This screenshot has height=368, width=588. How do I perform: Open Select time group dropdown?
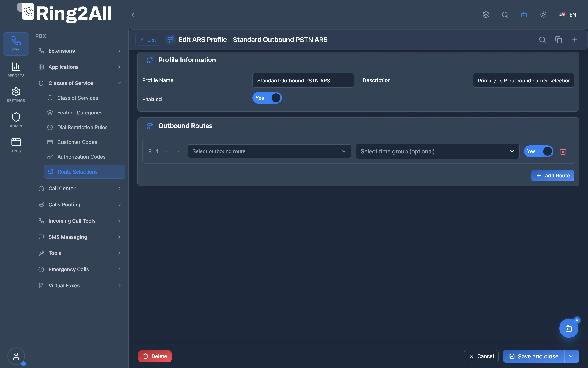(437, 151)
